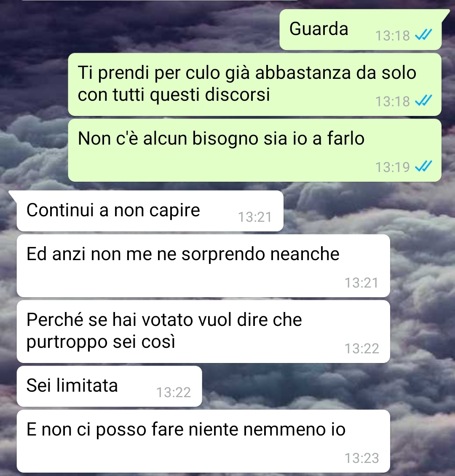455x476 pixels.
Task: Tap 13:21 timestamp under 'sorprendo neanche' message
Action: coord(361,282)
